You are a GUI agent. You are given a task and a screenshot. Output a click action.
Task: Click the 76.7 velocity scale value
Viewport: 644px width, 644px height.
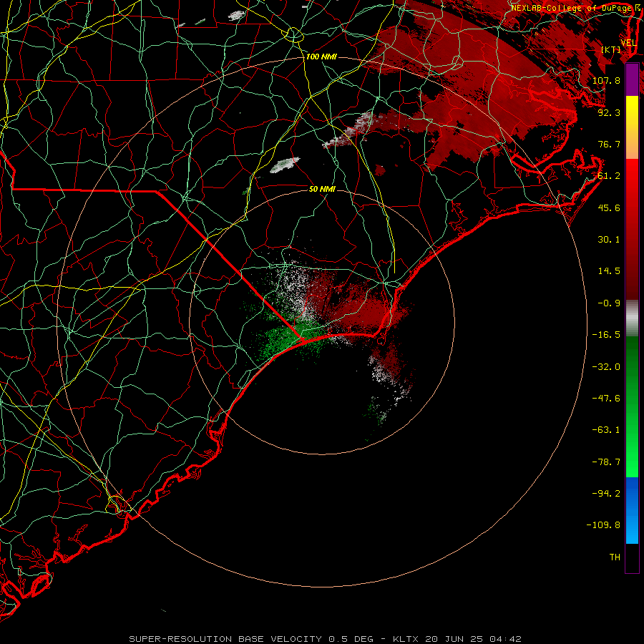point(609,144)
